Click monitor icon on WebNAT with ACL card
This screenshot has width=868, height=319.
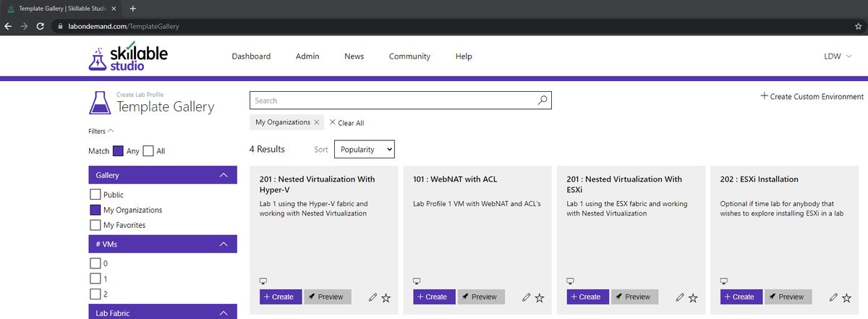point(417,281)
